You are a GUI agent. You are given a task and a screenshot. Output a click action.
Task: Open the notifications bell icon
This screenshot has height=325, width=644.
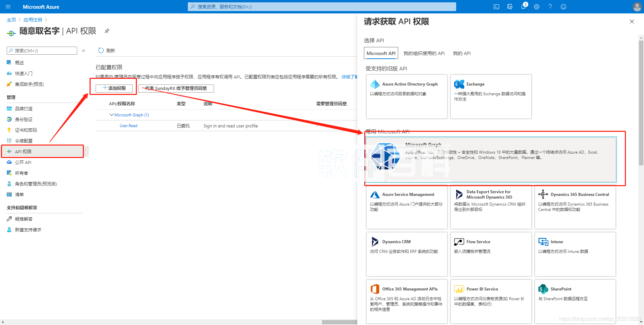coord(523,7)
